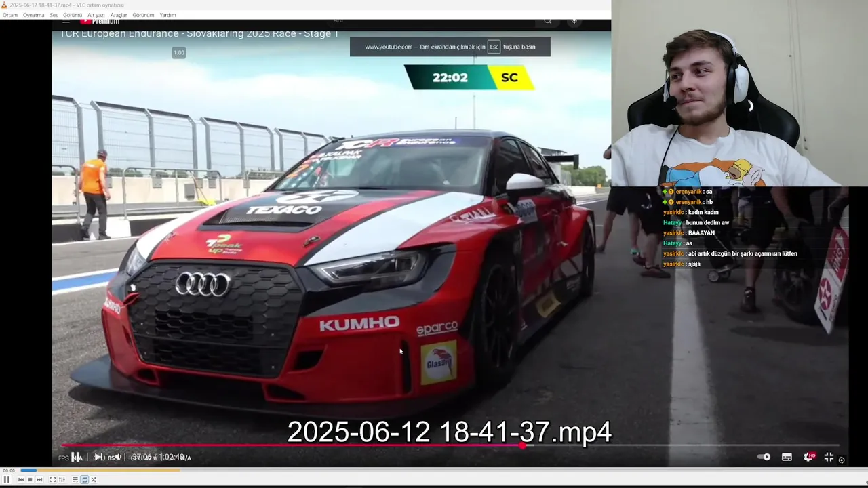Click the streamer webcam overlay
Screen dimensions: 868x488
point(739,93)
